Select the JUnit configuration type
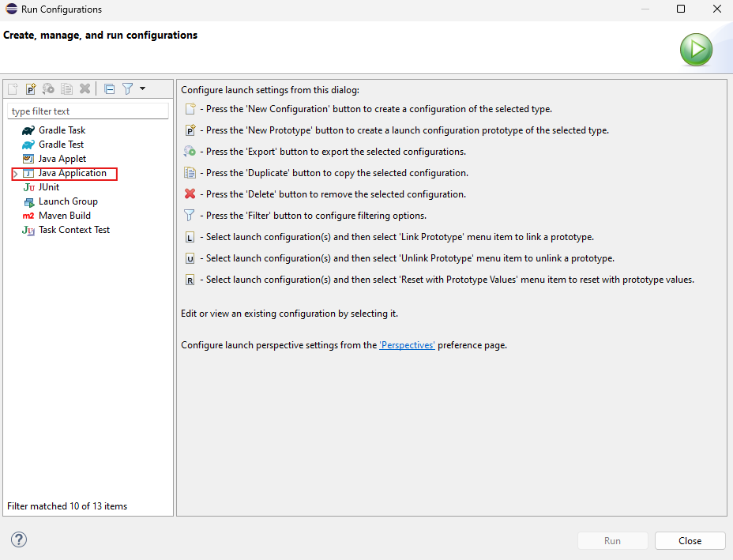The width and height of the screenshot is (733, 560). (48, 187)
